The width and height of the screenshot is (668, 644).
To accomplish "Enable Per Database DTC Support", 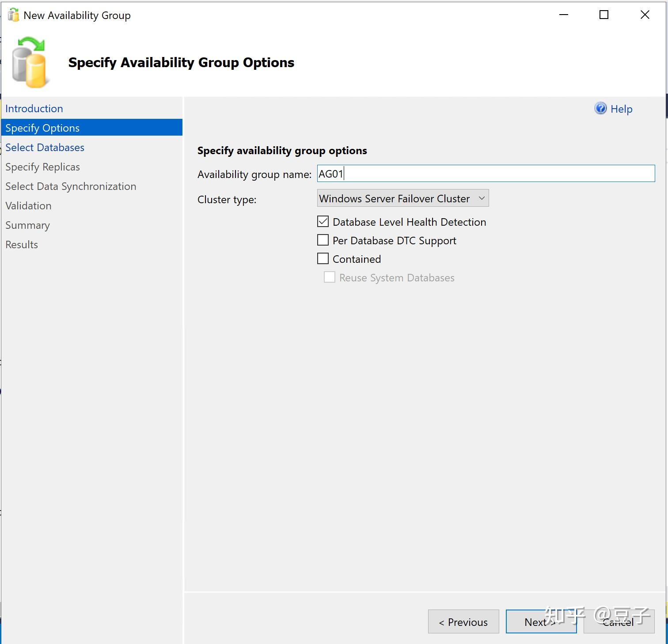I will (323, 240).
